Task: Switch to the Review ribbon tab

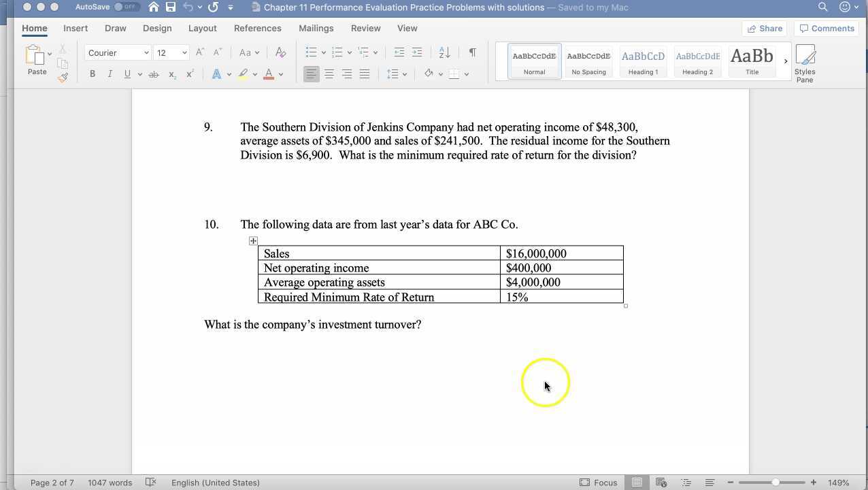Action: (365, 28)
